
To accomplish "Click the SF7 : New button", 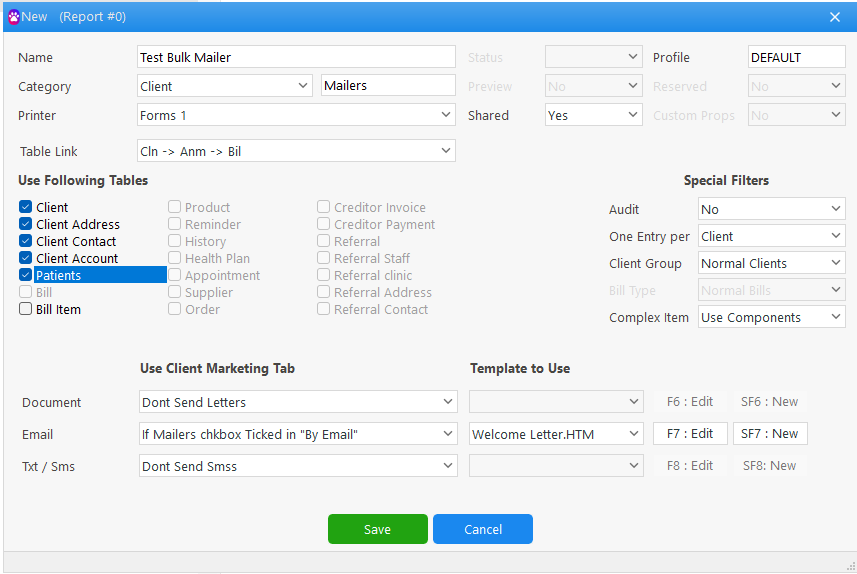I will (769, 434).
